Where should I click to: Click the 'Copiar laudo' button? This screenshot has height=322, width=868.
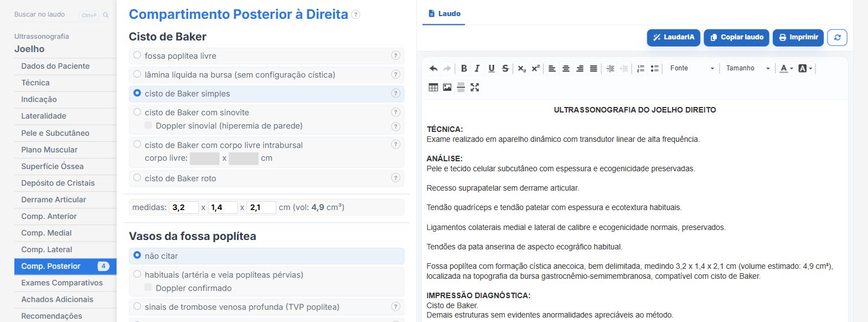pyautogui.click(x=736, y=38)
